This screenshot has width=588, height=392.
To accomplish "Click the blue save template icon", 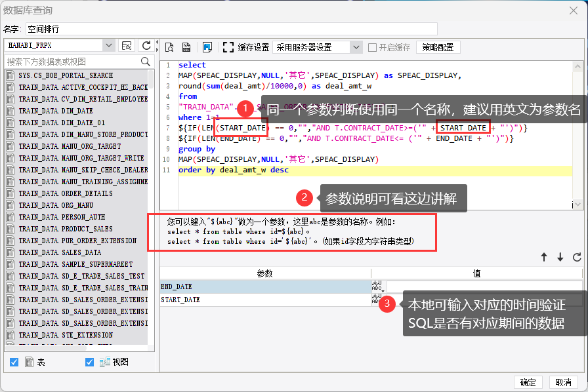I will tap(207, 47).
